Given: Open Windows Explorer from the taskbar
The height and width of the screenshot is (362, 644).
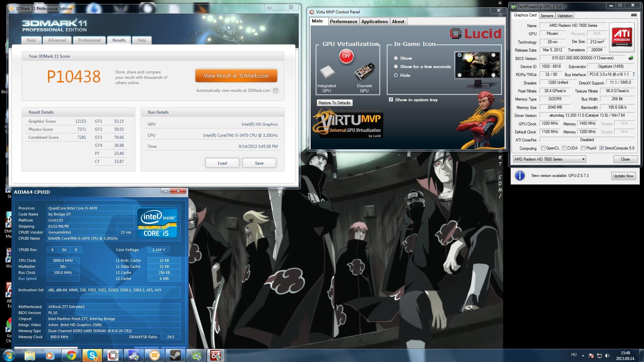Looking at the screenshot, I should coord(30,355).
